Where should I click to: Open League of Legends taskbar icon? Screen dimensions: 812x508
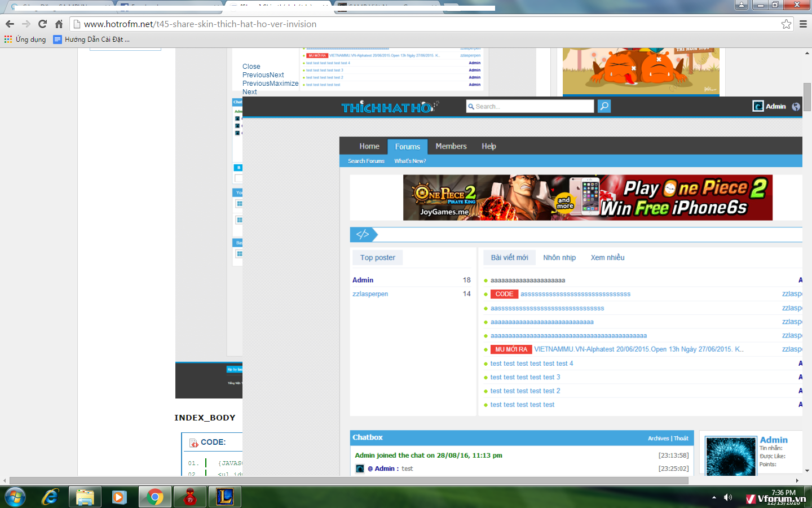[x=225, y=497]
